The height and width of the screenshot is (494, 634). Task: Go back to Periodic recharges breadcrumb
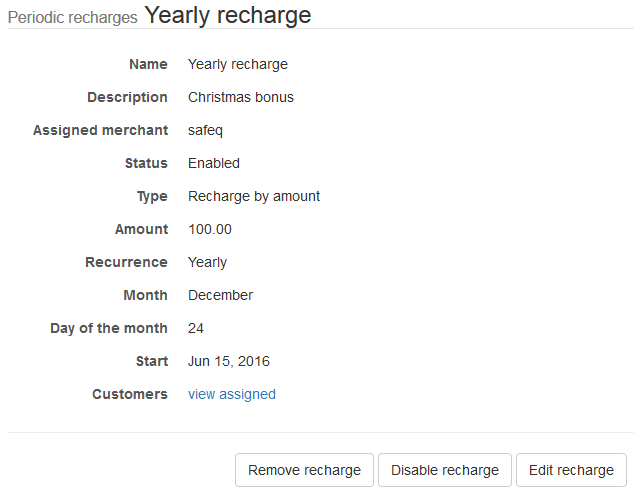coord(72,17)
